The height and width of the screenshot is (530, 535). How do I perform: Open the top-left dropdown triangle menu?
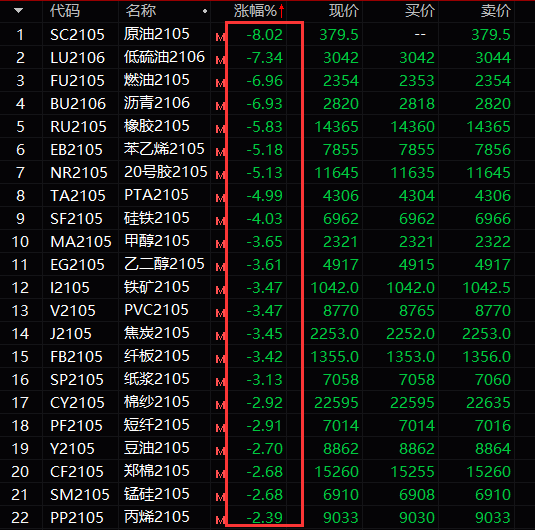click(18, 11)
